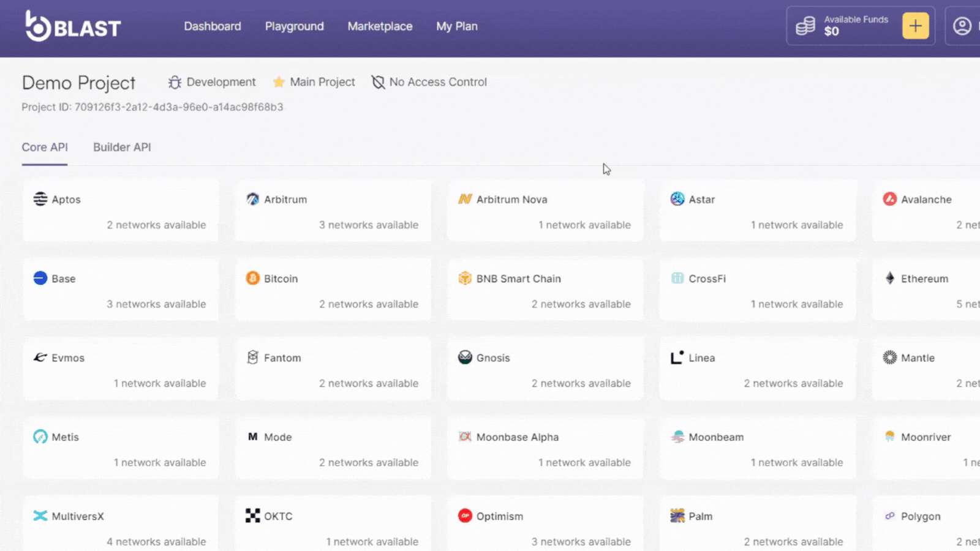This screenshot has width=980, height=551.
Task: Click BNB Smart Chain '2 networks available' text
Action: click(581, 304)
